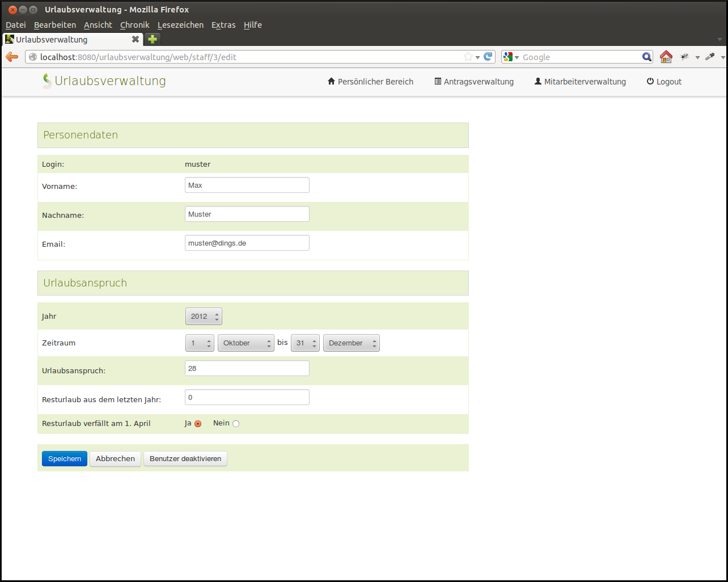This screenshot has width=728, height=582.
Task: Open Persönlicher Bereich page
Action: [x=370, y=82]
